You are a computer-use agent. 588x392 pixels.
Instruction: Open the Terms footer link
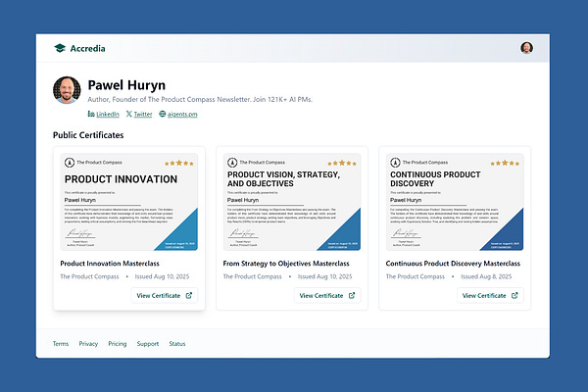tap(61, 344)
